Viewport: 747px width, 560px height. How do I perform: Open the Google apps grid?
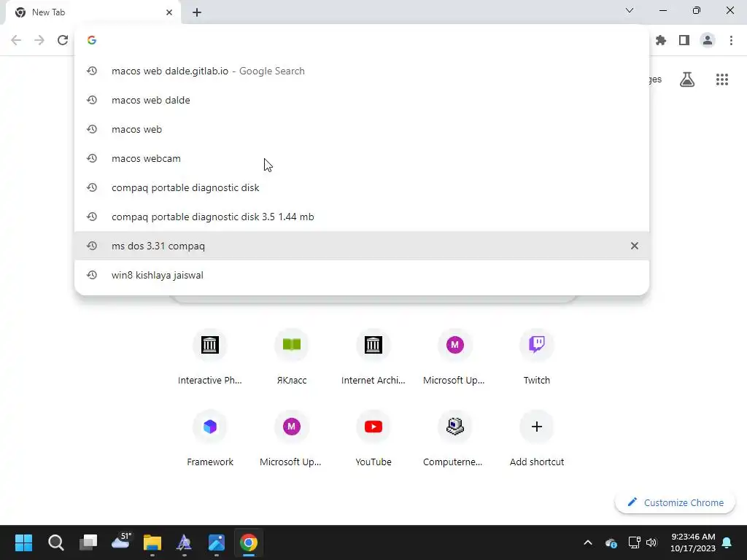(722, 79)
